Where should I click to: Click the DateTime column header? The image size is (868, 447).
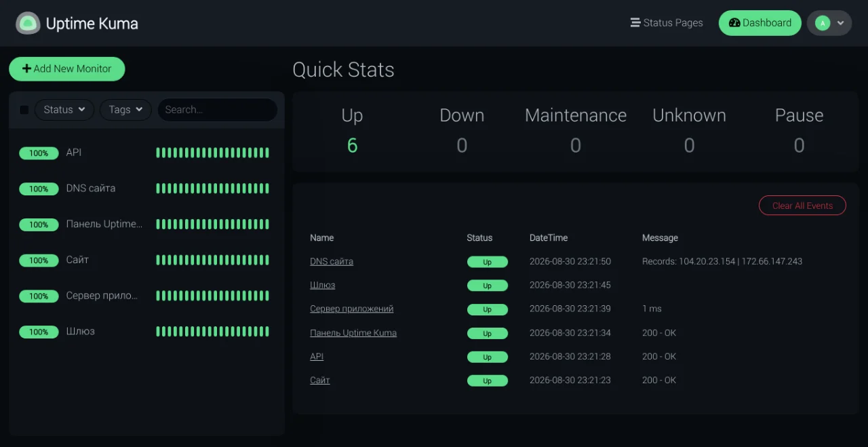[x=549, y=238]
